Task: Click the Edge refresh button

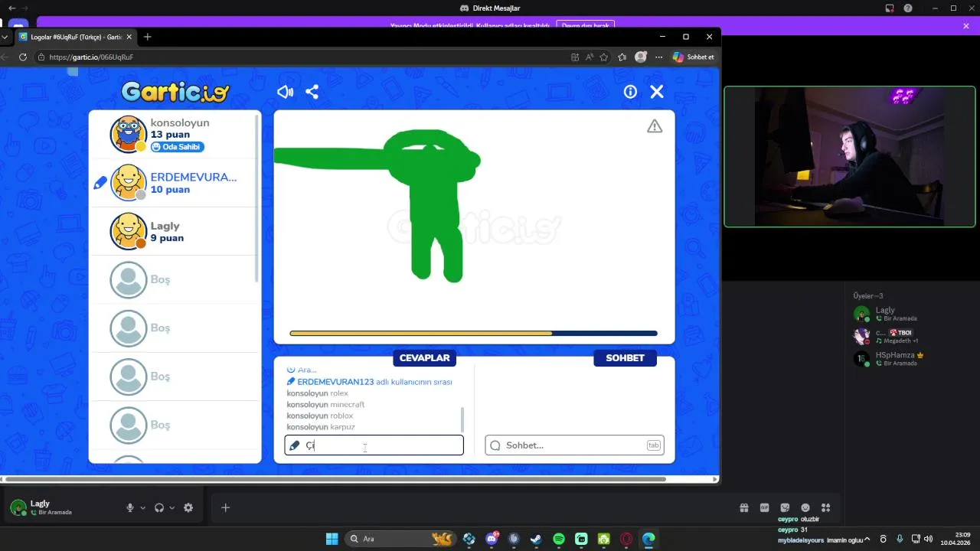Action: point(22,57)
